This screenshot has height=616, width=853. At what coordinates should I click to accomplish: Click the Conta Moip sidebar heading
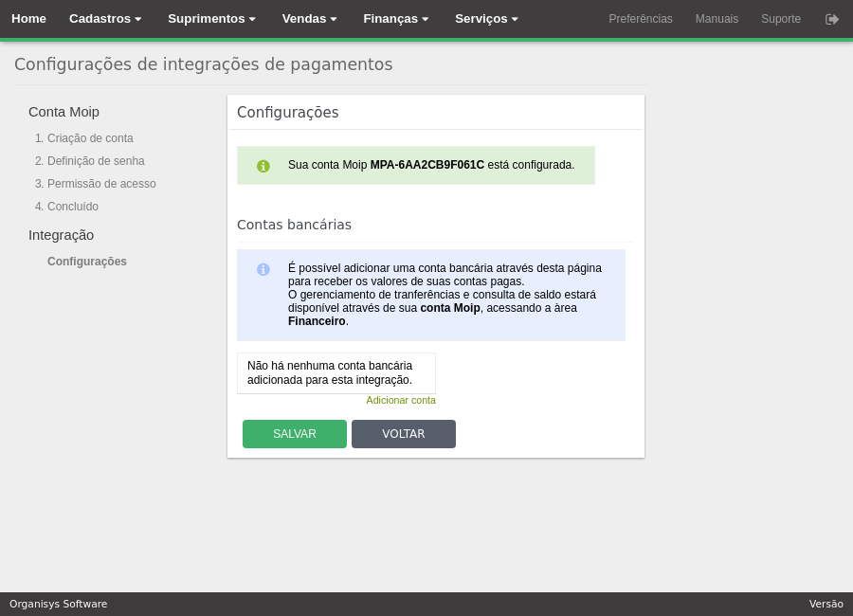pos(64,112)
